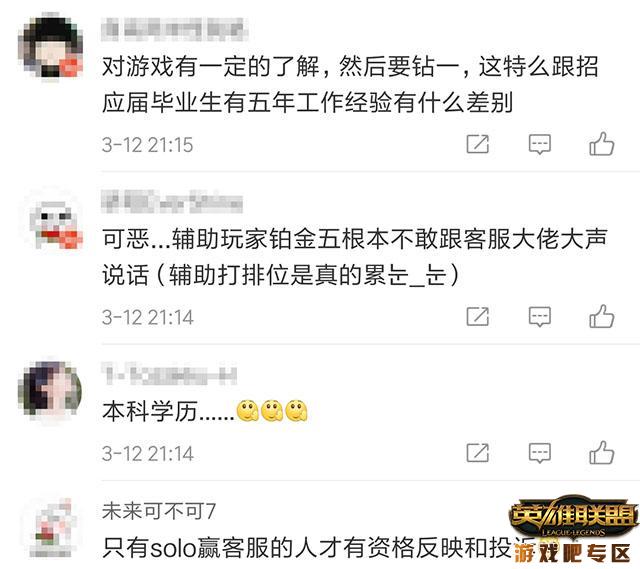Like the 3-12 21:15 comment about 钻一
The width and height of the screenshot is (640, 569).
(602, 144)
